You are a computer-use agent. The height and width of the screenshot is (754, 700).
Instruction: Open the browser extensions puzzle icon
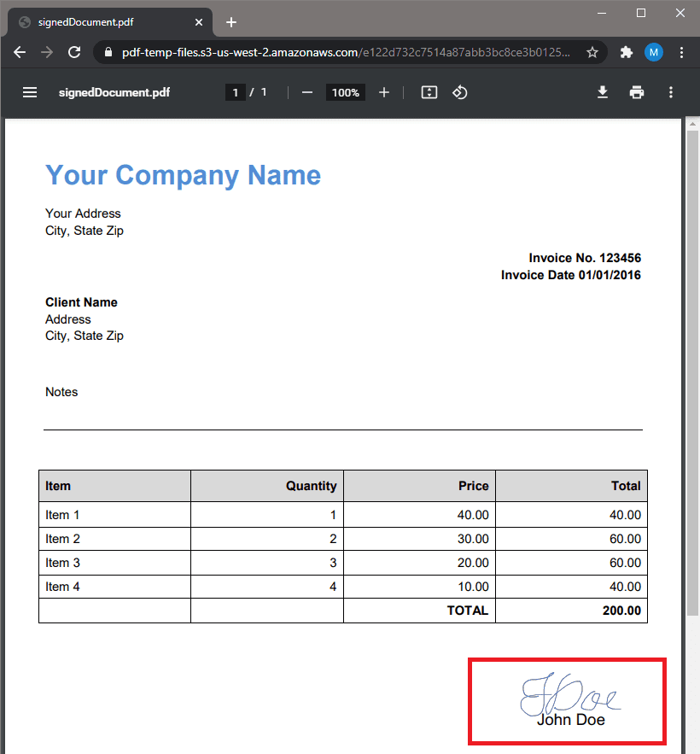point(627,52)
